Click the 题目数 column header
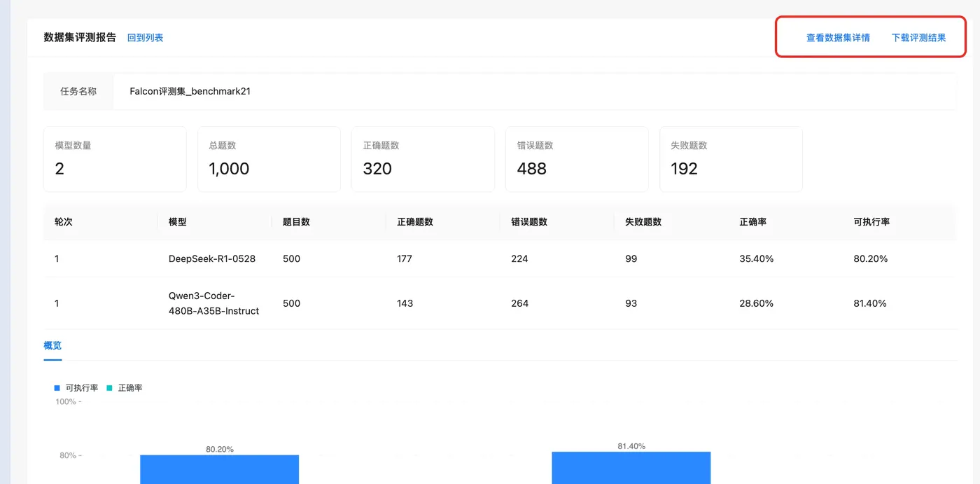Image resolution: width=980 pixels, height=484 pixels. 296,221
